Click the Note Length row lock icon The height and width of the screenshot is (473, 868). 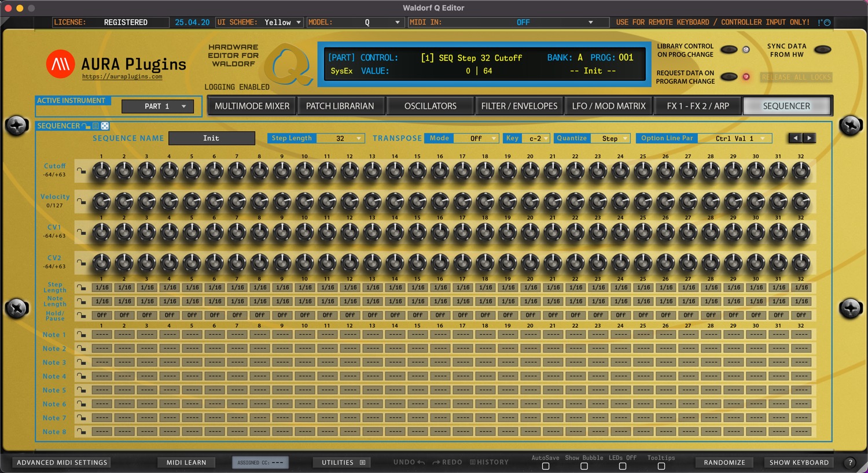tap(82, 301)
